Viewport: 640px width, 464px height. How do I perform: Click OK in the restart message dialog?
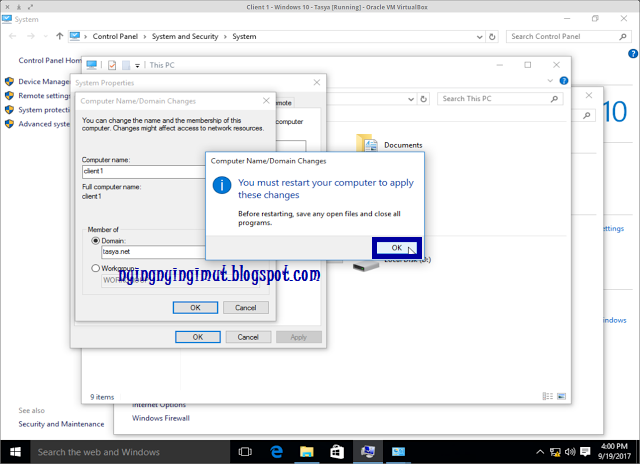[396, 248]
